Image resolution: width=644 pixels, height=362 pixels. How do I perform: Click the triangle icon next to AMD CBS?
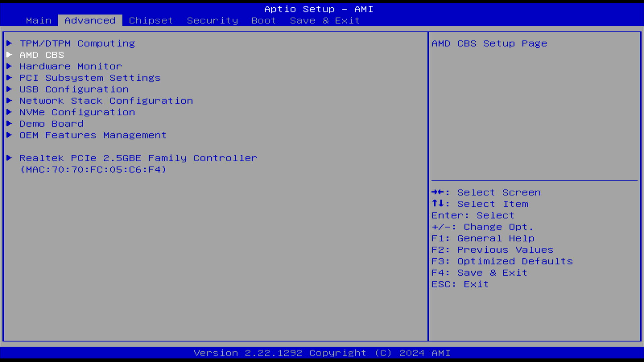(9, 55)
